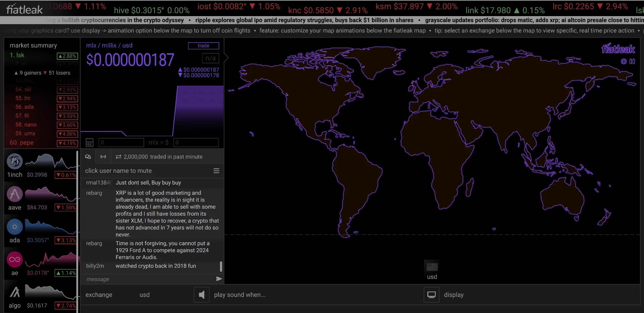
Task: Click the speaker sound icon
Action: point(202,295)
